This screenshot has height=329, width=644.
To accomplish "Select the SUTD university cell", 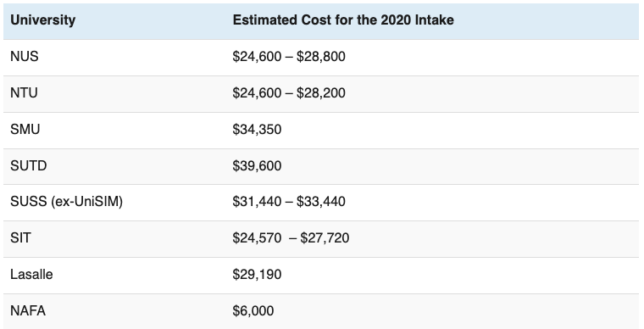I will [x=28, y=166].
